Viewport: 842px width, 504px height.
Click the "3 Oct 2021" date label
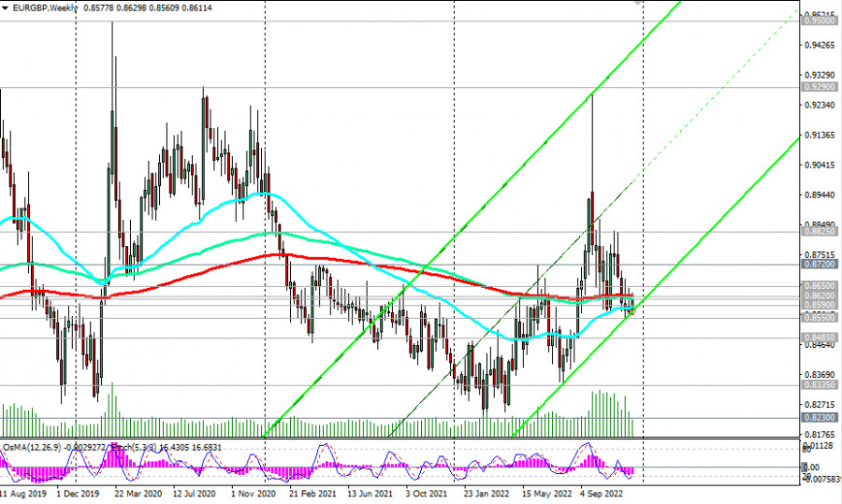(427, 494)
